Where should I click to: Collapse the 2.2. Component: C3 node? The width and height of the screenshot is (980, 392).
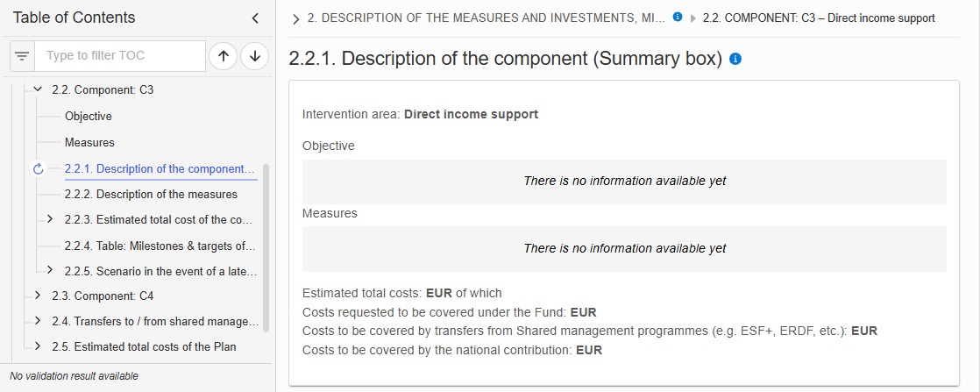pos(38,90)
